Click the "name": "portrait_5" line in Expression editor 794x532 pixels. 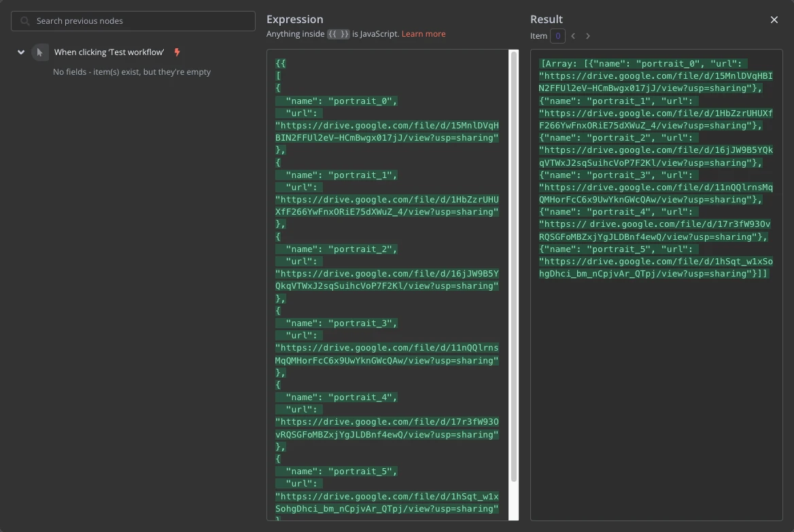point(336,472)
